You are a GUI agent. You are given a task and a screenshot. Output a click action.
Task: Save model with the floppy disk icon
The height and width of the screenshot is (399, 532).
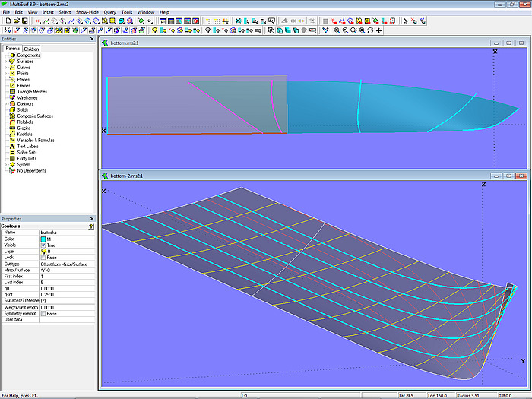[24, 21]
